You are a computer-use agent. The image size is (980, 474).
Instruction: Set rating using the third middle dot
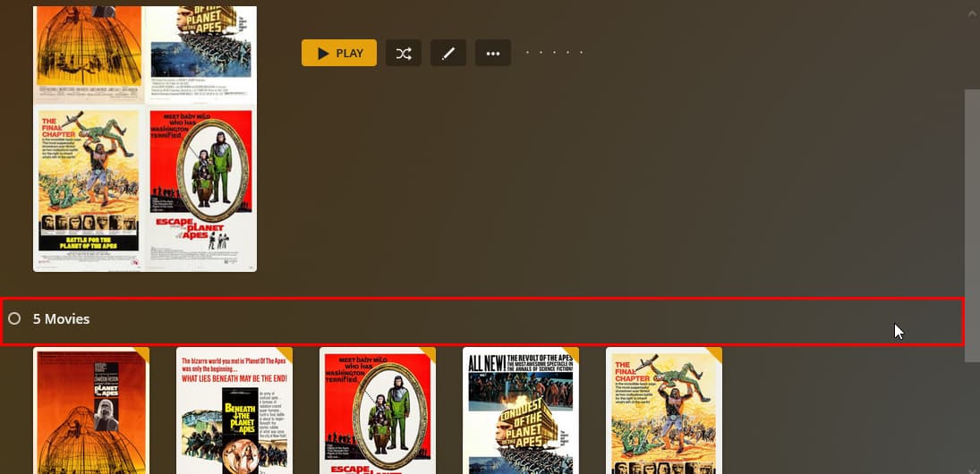[554, 53]
